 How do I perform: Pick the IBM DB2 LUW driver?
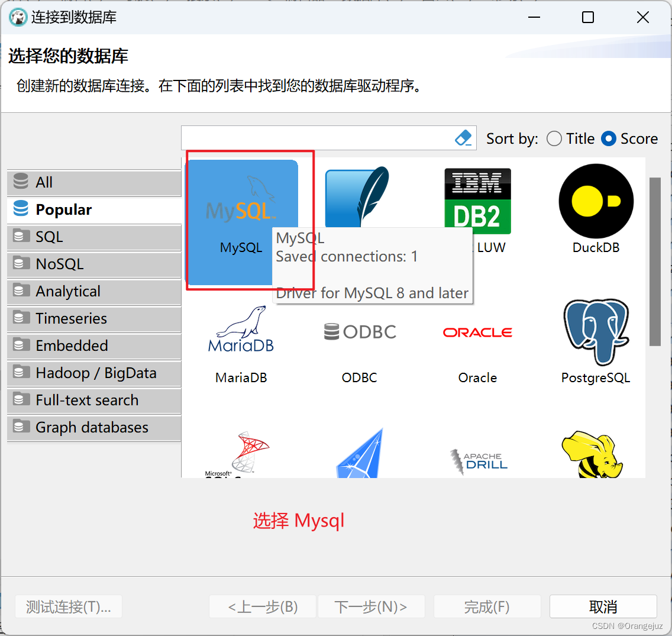tap(477, 201)
